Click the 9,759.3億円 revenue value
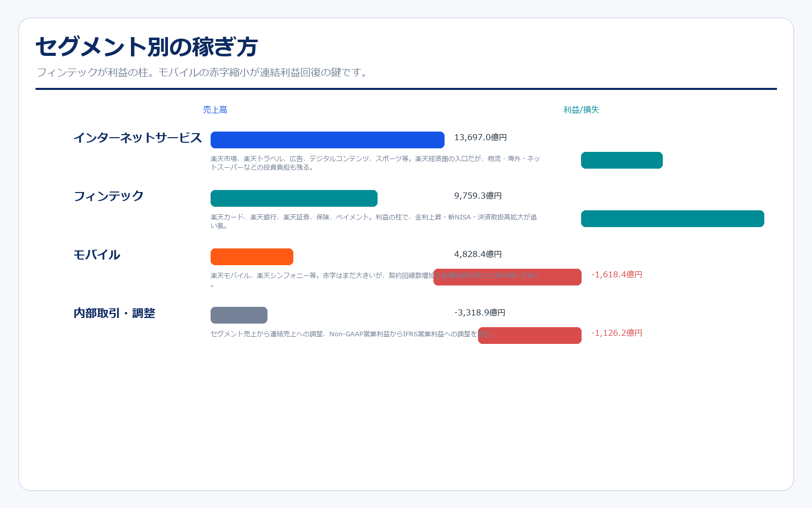 [478, 196]
